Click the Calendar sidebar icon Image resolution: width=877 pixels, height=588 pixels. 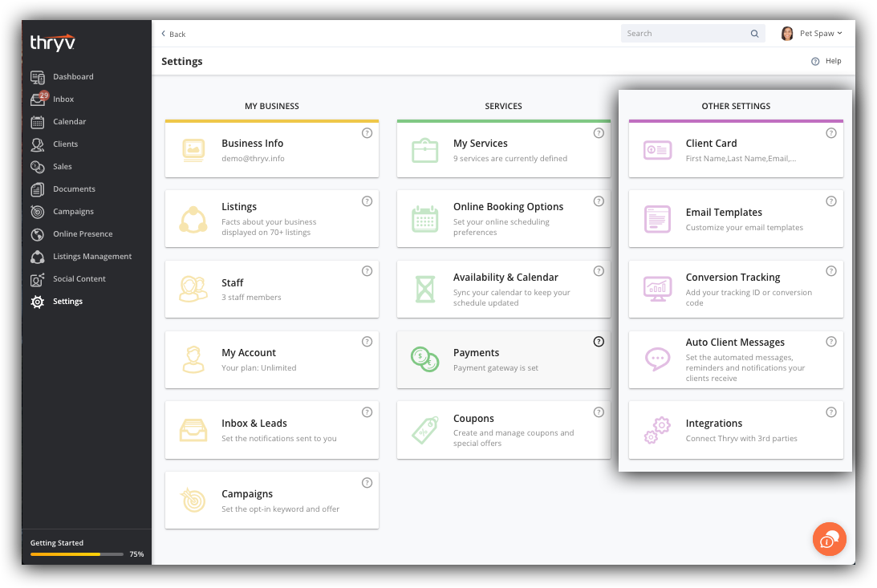click(38, 122)
